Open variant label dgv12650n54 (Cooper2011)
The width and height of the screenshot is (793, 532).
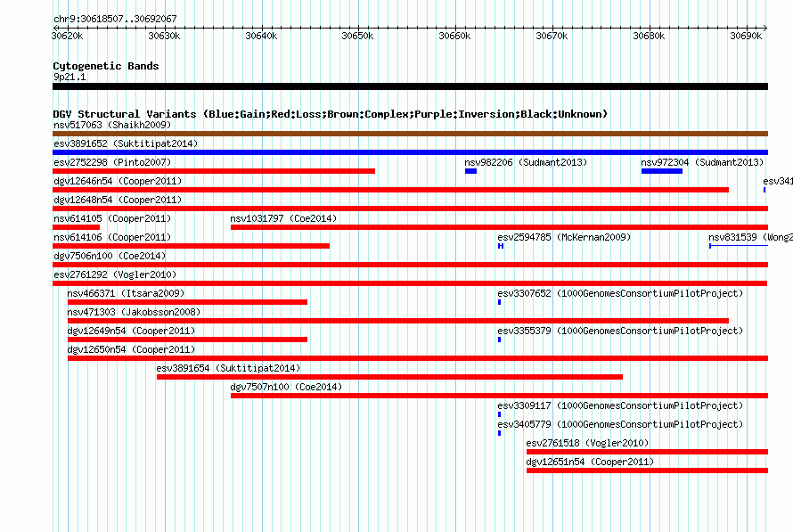131,349
